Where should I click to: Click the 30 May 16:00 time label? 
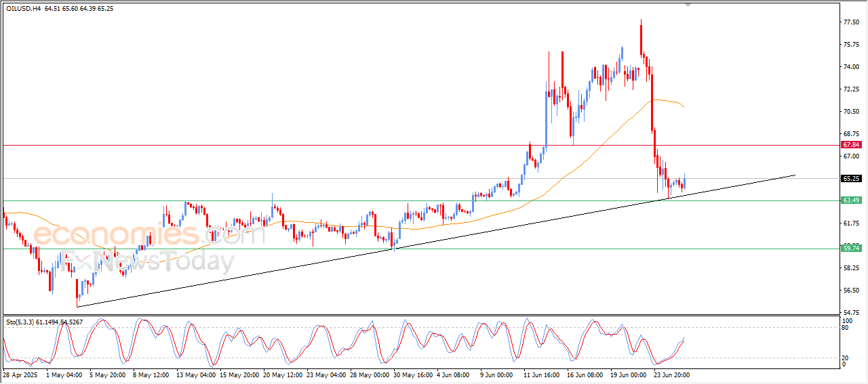413,374
